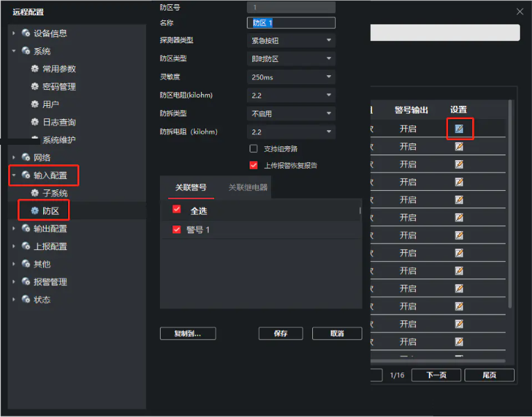Viewport: 532px width, 417px height.
Task: Click the edit icon in first settings row
Action: coord(459,129)
